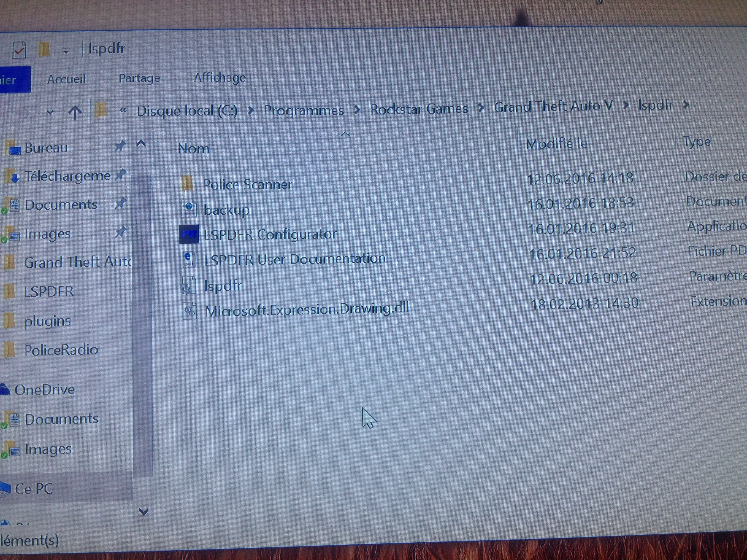The width and height of the screenshot is (747, 560).
Task: Select the LSPDFR User Documentation PDF icon
Action: [189, 260]
